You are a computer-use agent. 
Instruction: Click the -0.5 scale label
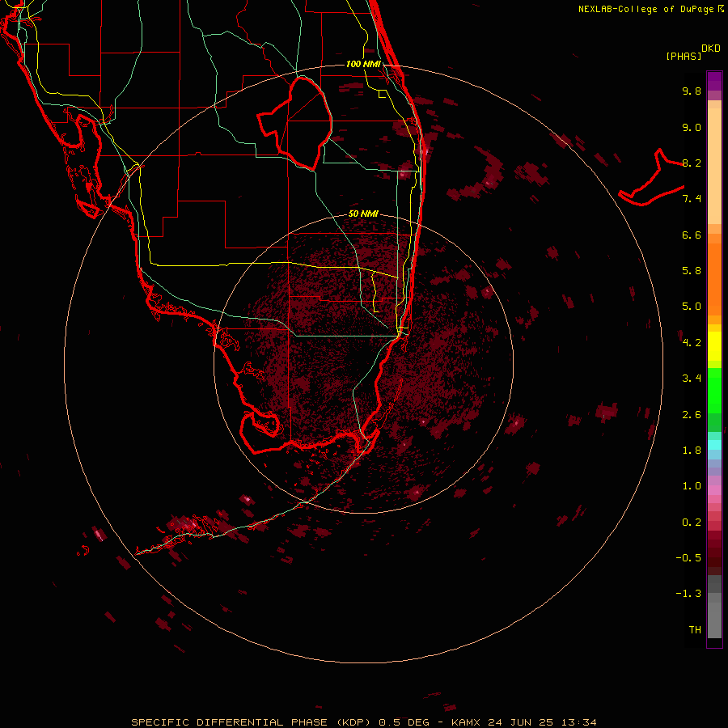688,558
